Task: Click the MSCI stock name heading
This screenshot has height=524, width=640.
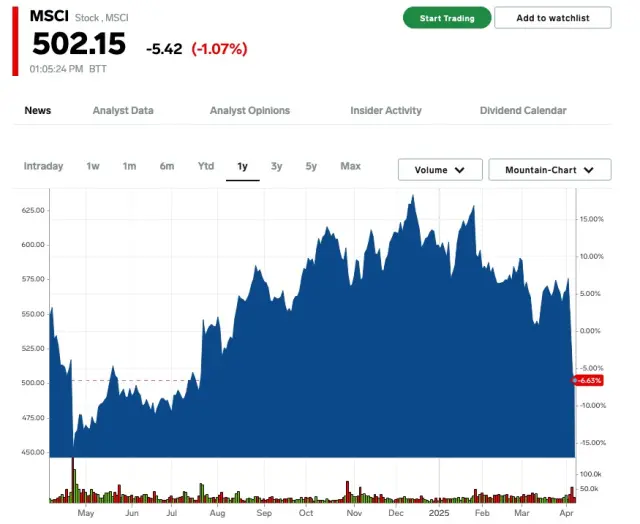Action: (49, 16)
